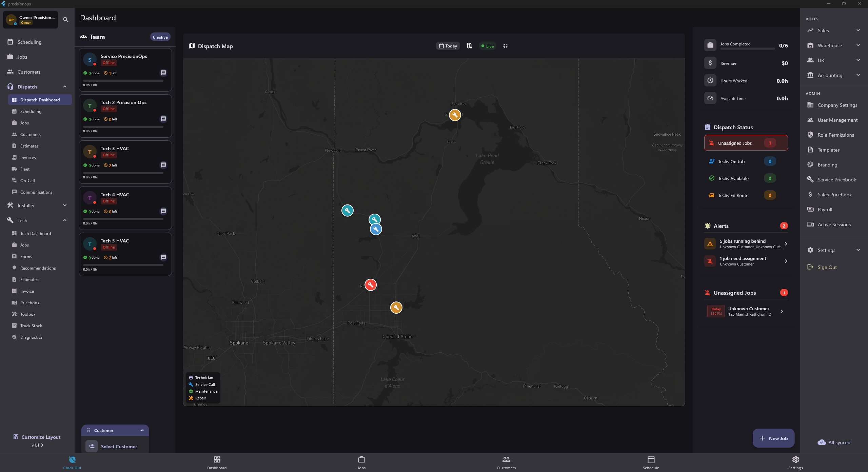Open On-Call in Dispatch submenu
The height and width of the screenshot is (472, 868).
click(x=40, y=180)
